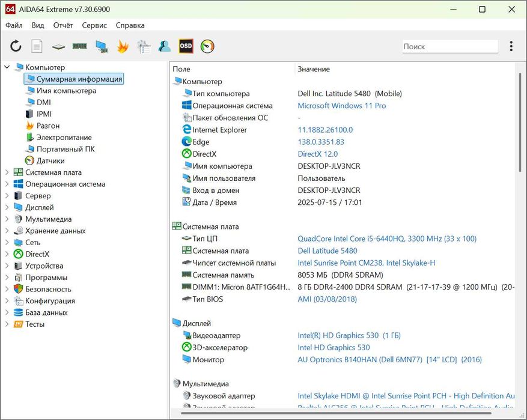Open the Справка menu

click(130, 25)
